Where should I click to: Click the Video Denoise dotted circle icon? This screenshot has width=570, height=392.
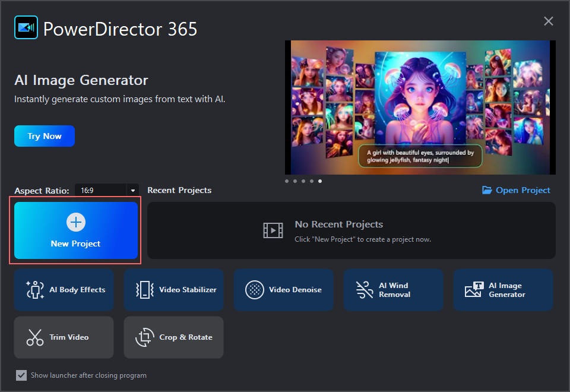click(255, 290)
